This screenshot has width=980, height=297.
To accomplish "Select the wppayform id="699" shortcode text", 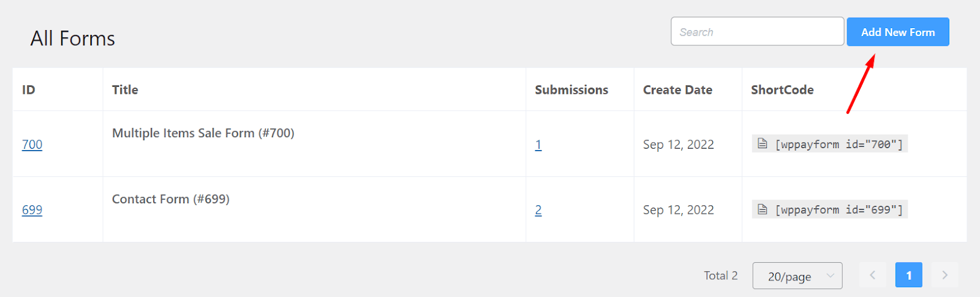I will (x=839, y=210).
